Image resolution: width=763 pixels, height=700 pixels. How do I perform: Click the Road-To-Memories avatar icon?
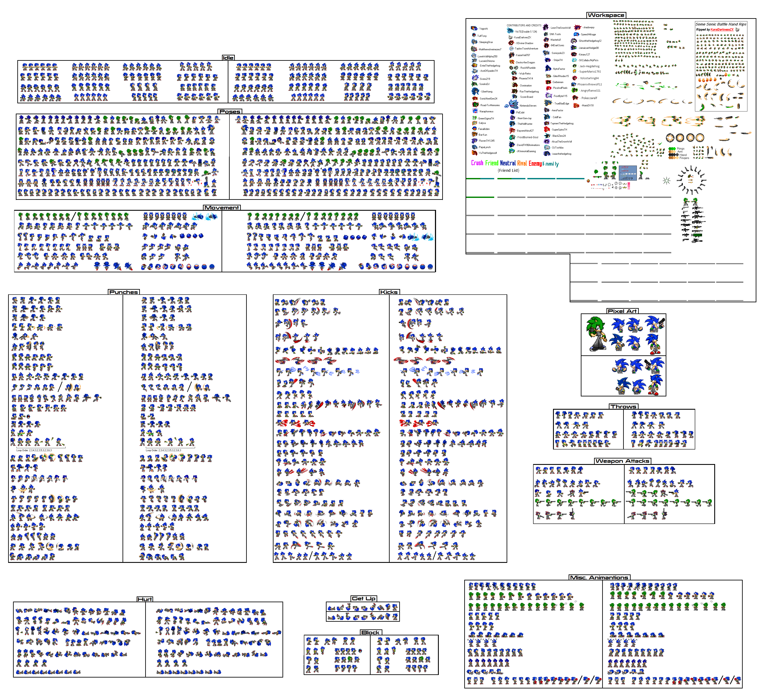pyautogui.click(x=475, y=105)
